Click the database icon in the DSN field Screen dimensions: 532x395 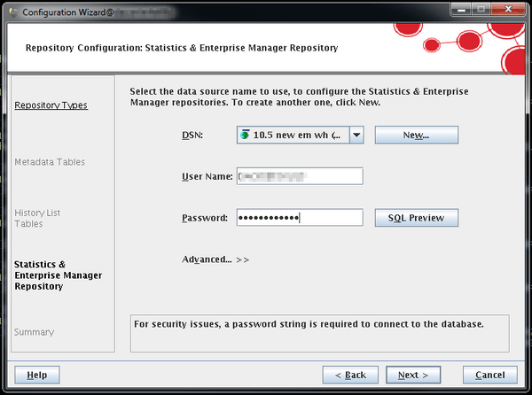(x=245, y=136)
